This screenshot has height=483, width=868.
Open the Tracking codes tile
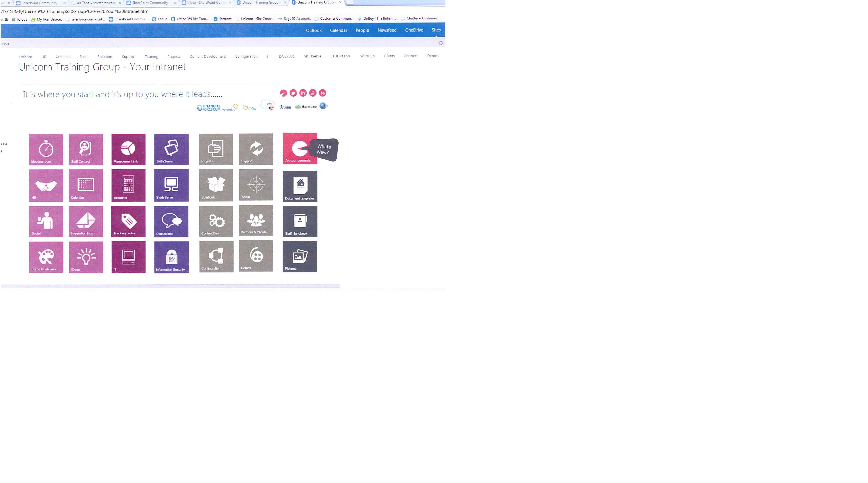click(x=128, y=222)
